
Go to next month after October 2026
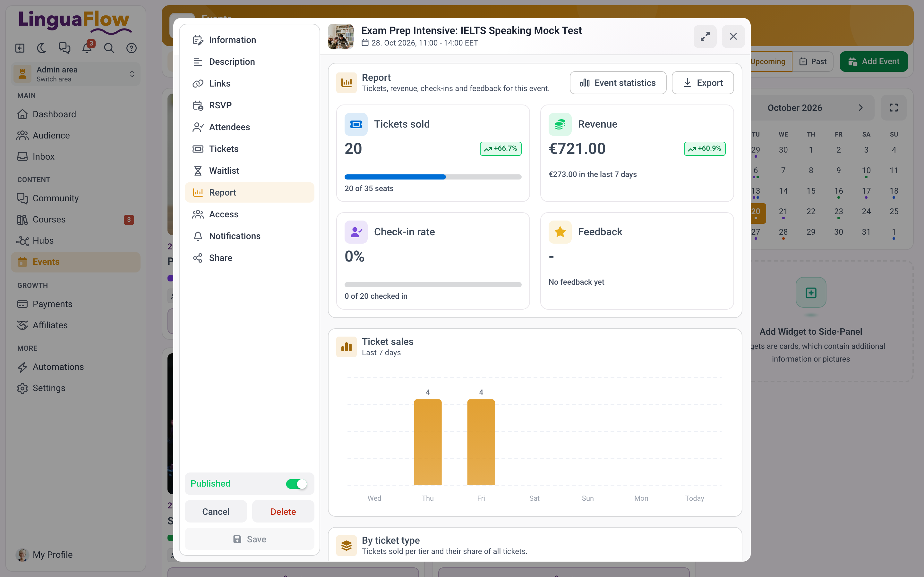pos(860,108)
